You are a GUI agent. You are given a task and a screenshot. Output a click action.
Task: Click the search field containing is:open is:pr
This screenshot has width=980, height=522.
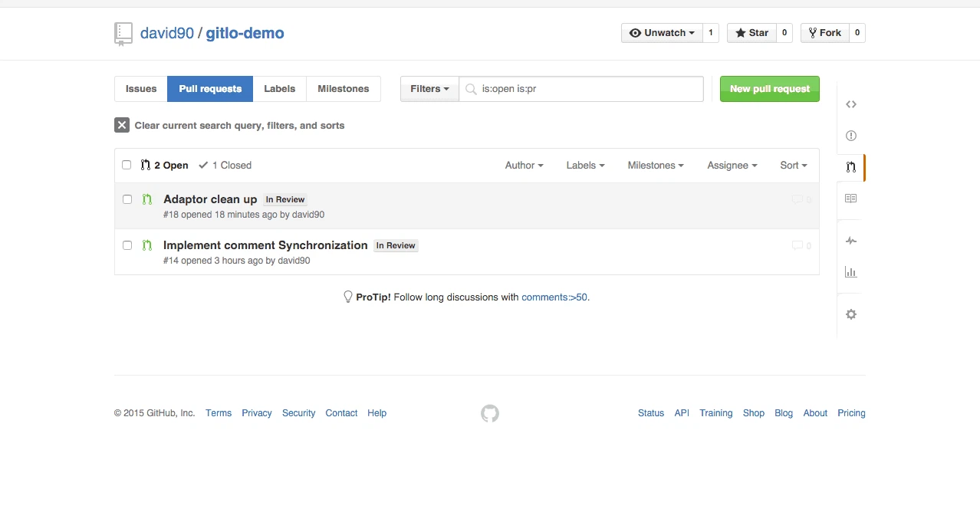point(581,89)
